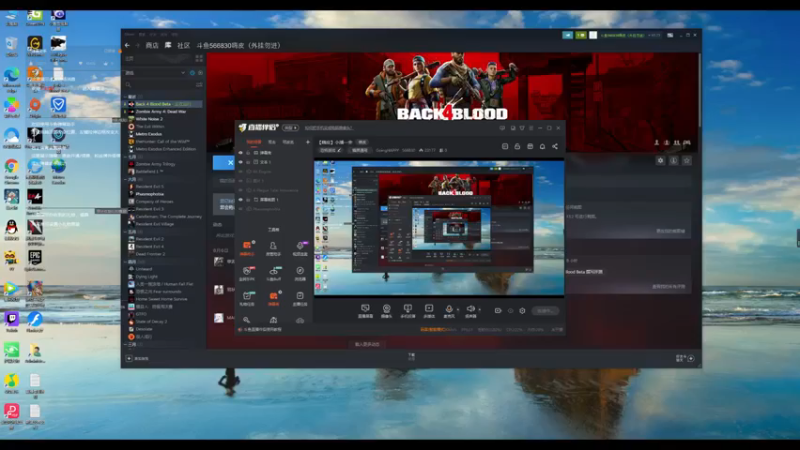
Task: Open the orange tool in toolbox first row
Action: click(x=247, y=248)
